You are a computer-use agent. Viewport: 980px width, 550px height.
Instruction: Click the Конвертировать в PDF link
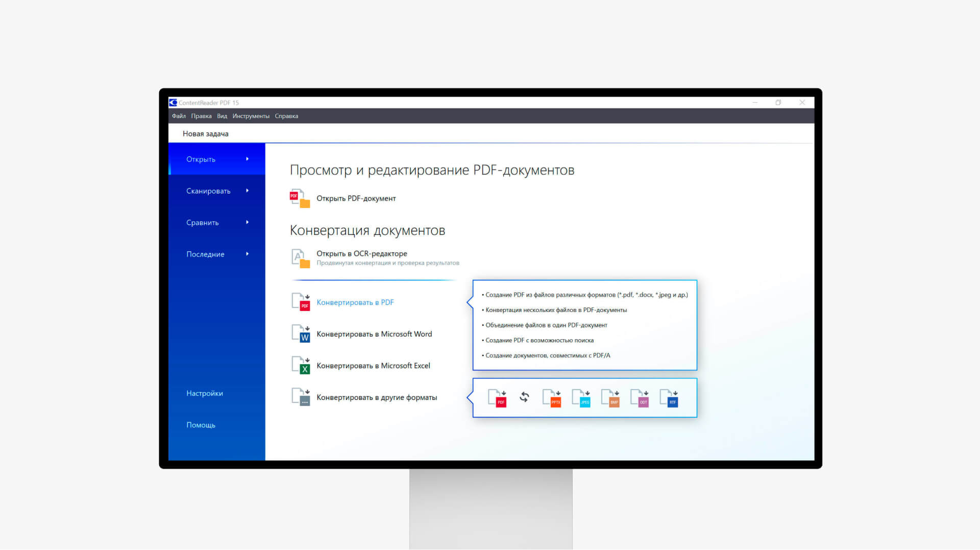pos(355,302)
